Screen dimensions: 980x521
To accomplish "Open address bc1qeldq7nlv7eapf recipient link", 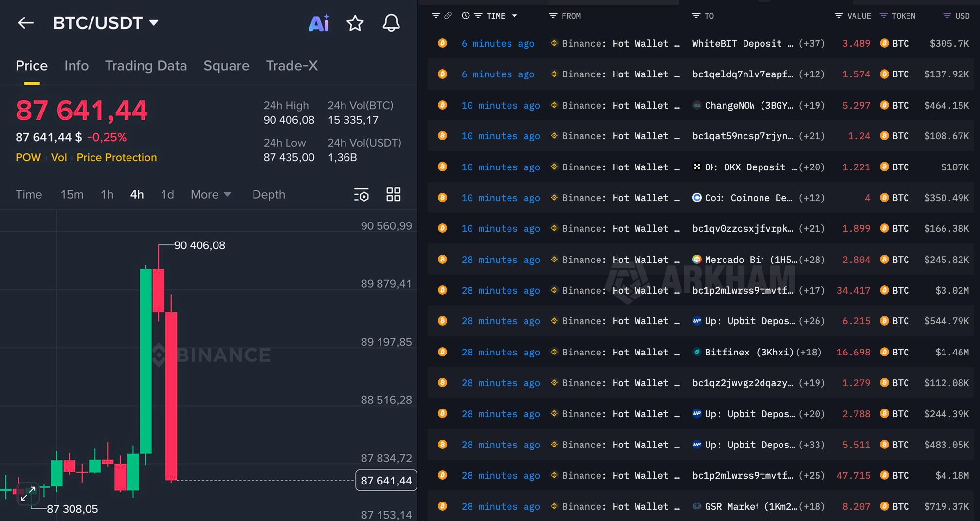I will click(743, 74).
